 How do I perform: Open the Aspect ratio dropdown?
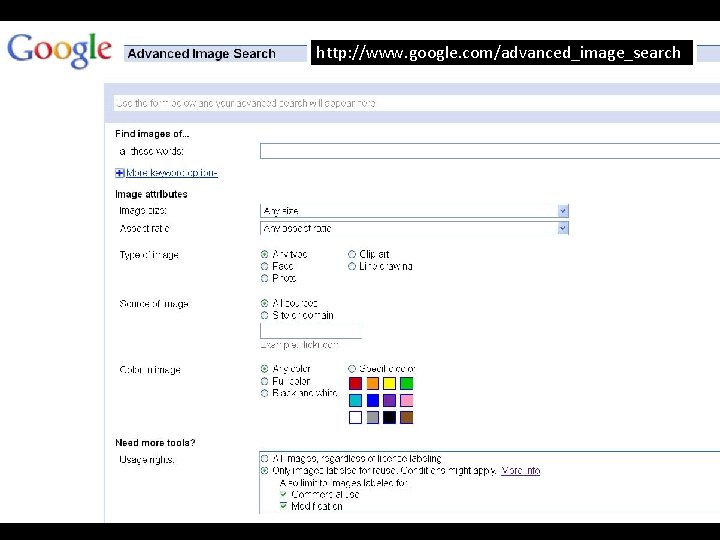(414, 228)
